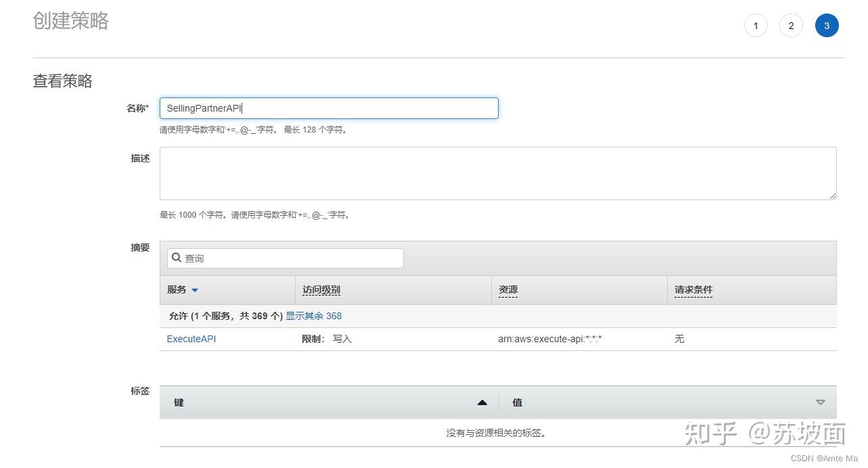868x468 pixels.
Task: Click the 描述 description textarea
Action: tap(497, 173)
